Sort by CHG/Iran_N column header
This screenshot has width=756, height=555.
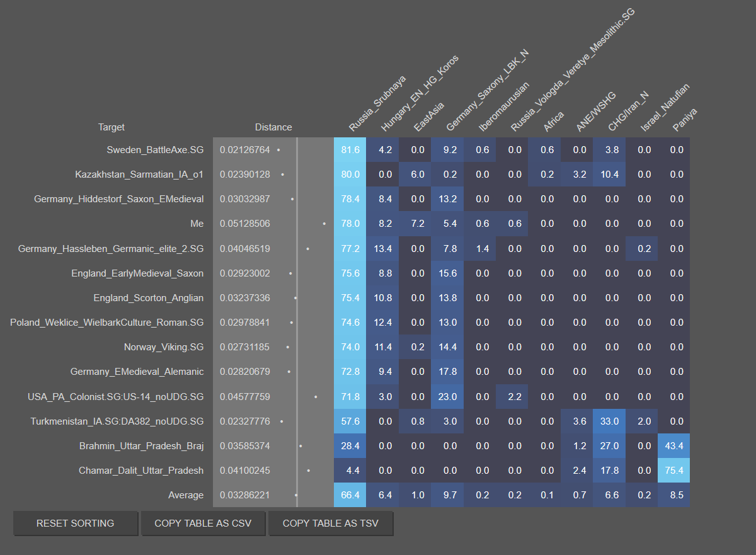point(628,112)
